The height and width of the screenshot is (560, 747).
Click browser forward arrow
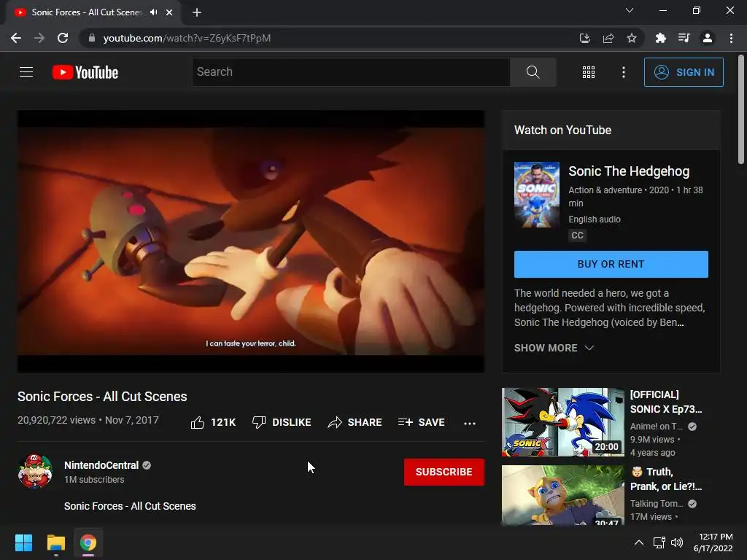(39, 38)
